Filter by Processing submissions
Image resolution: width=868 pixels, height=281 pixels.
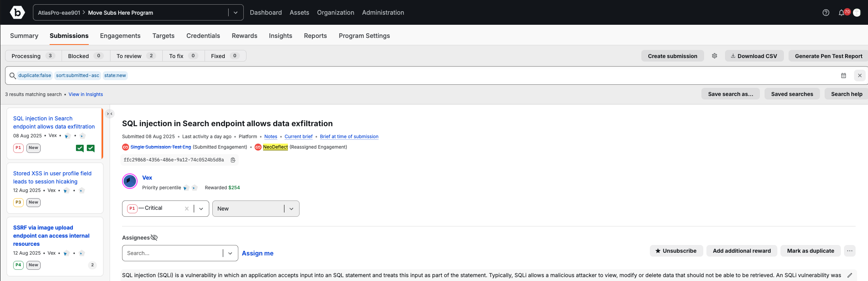(x=33, y=56)
